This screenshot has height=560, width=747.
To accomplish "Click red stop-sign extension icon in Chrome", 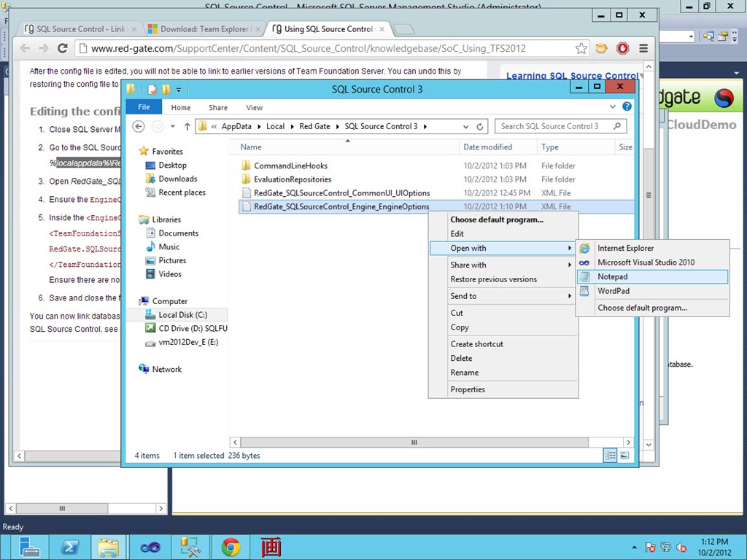I will [x=622, y=48].
